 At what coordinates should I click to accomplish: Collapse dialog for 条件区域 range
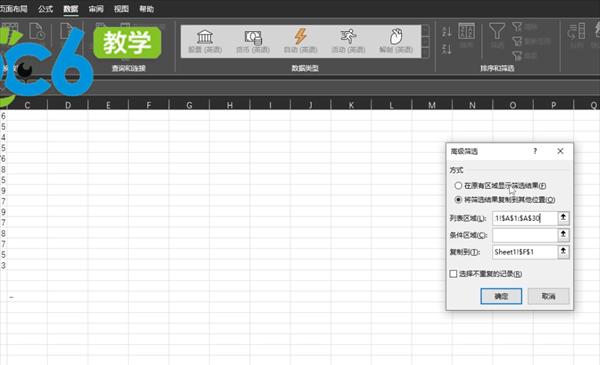click(x=563, y=235)
